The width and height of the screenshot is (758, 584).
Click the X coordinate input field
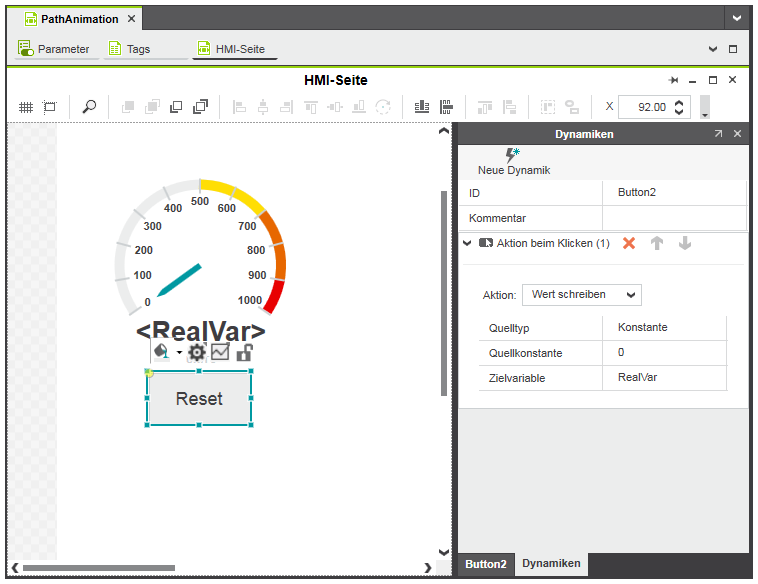tap(645, 107)
